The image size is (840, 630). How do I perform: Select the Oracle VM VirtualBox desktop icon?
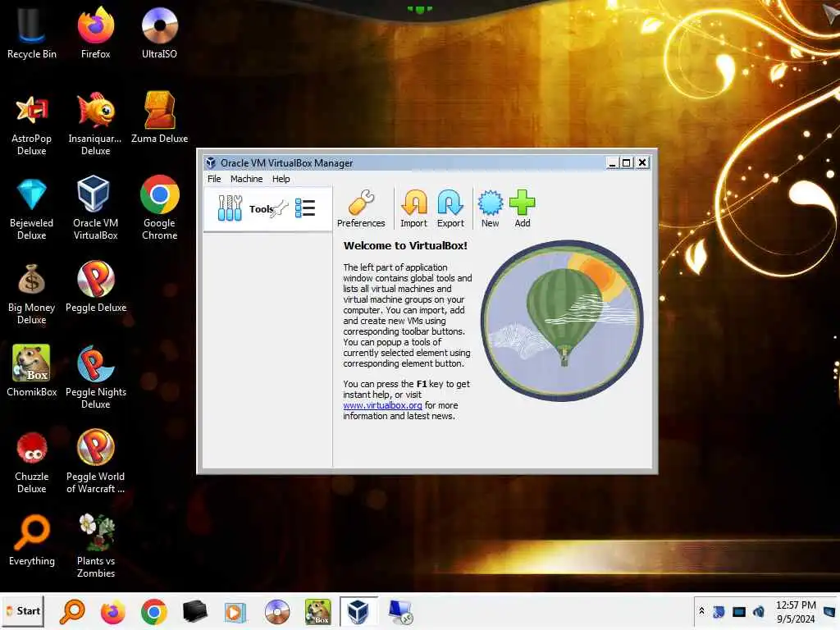[95, 208]
